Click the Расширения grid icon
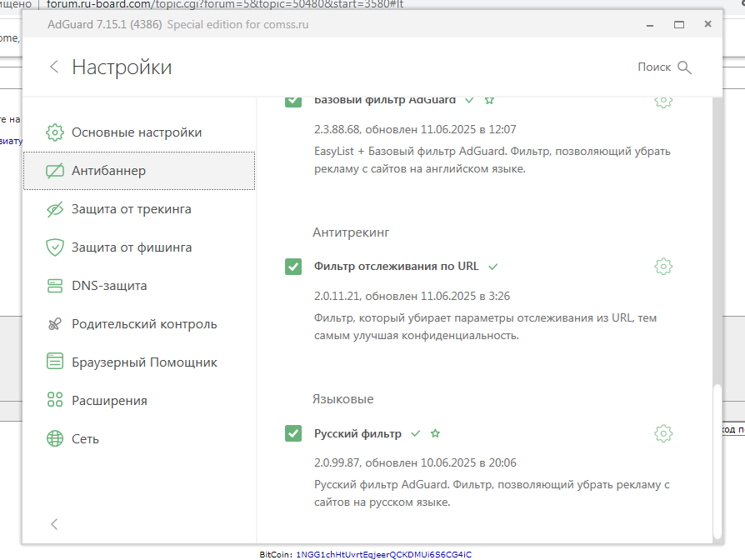The height and width of the screenshot is (560, 745). pos(55,399)
